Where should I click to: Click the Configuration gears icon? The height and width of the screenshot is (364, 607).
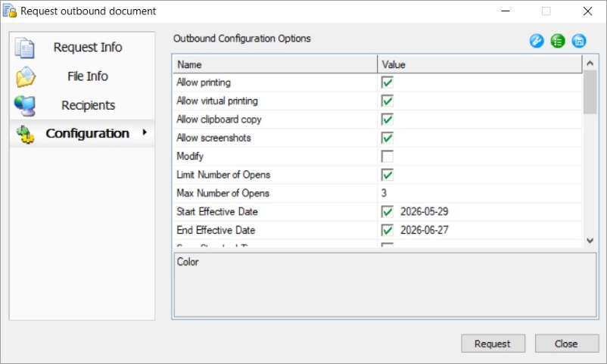pos(25,135)
